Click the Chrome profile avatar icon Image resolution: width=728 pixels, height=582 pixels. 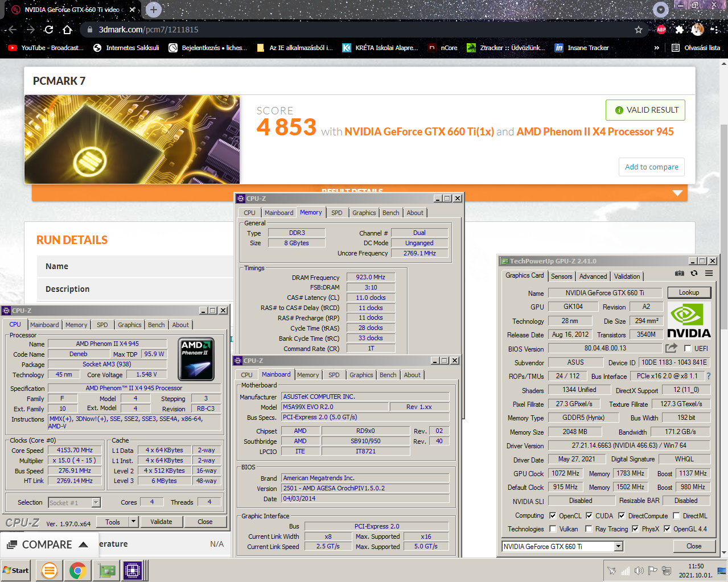click(698, 30)
